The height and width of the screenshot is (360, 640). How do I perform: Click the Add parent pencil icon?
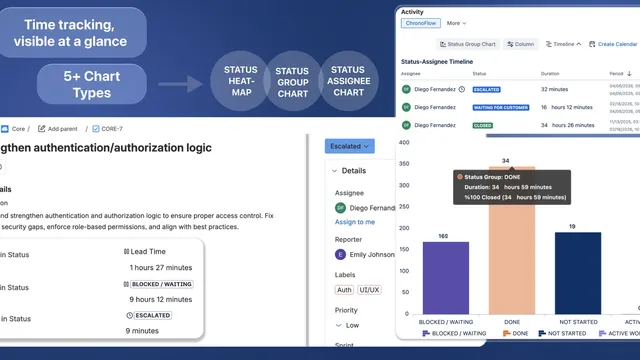(x=41, y=129)
